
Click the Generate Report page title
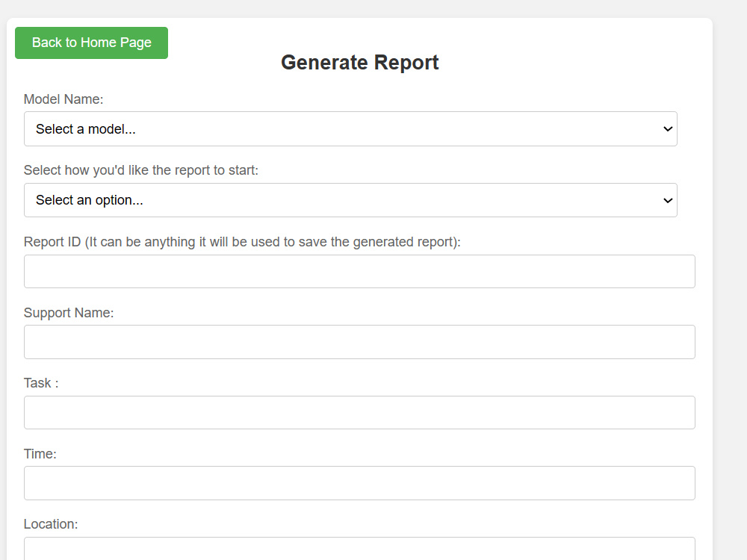[359, 63]
